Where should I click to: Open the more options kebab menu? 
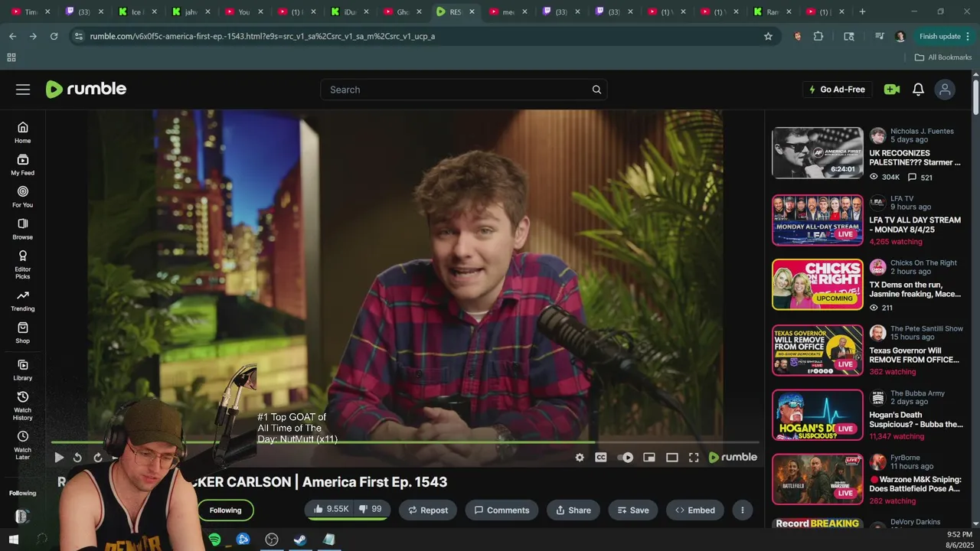[x=742, y=510]
